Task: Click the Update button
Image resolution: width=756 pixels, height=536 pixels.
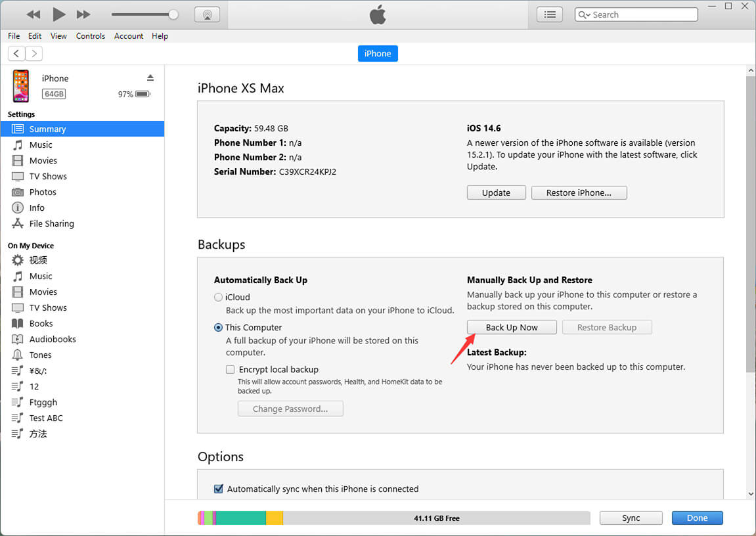Action: pyautogui.click(x=496, y=193)
